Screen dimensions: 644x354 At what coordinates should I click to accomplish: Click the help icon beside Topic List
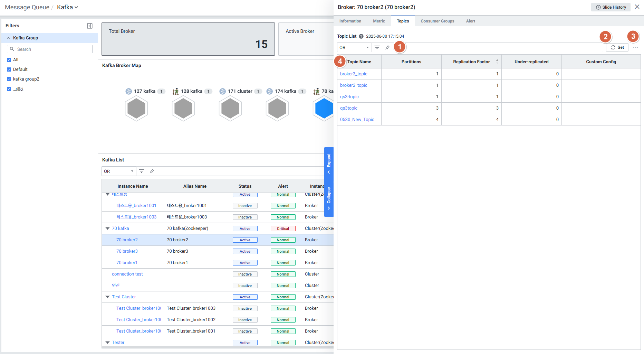[361, 36]
